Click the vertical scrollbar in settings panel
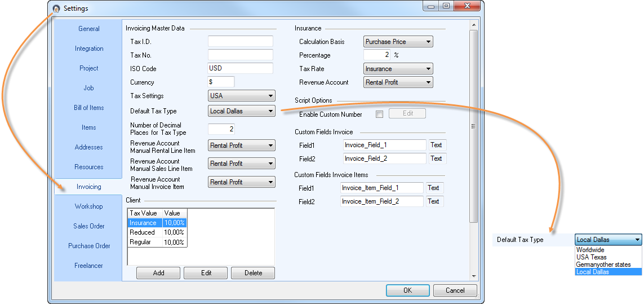Screen dimensions: 644x304 [473, 126]
